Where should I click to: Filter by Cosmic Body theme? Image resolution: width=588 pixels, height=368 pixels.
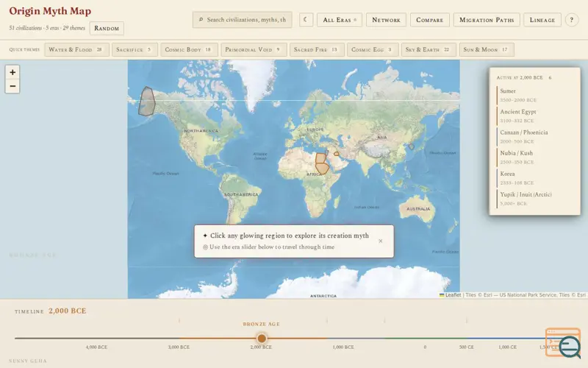tap(189, 49)
